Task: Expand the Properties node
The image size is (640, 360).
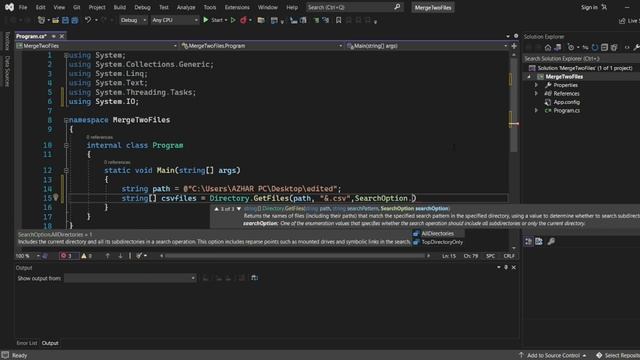Action: coord(536,85)
